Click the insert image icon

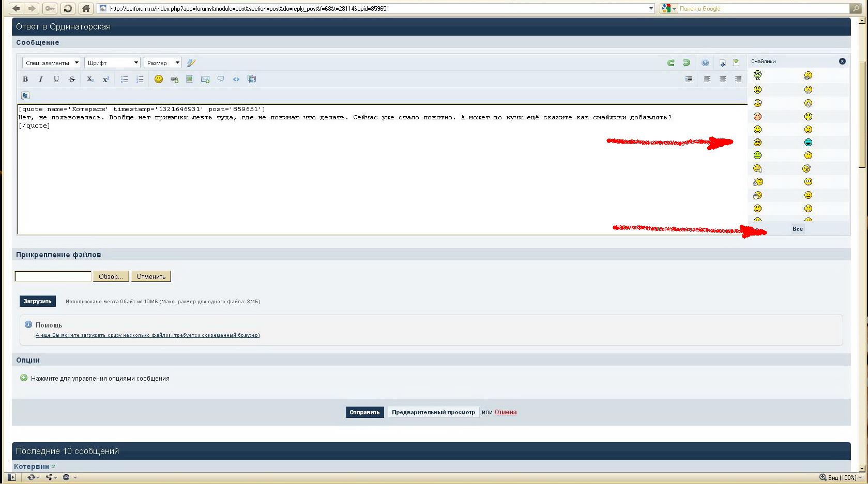(190, 79)
